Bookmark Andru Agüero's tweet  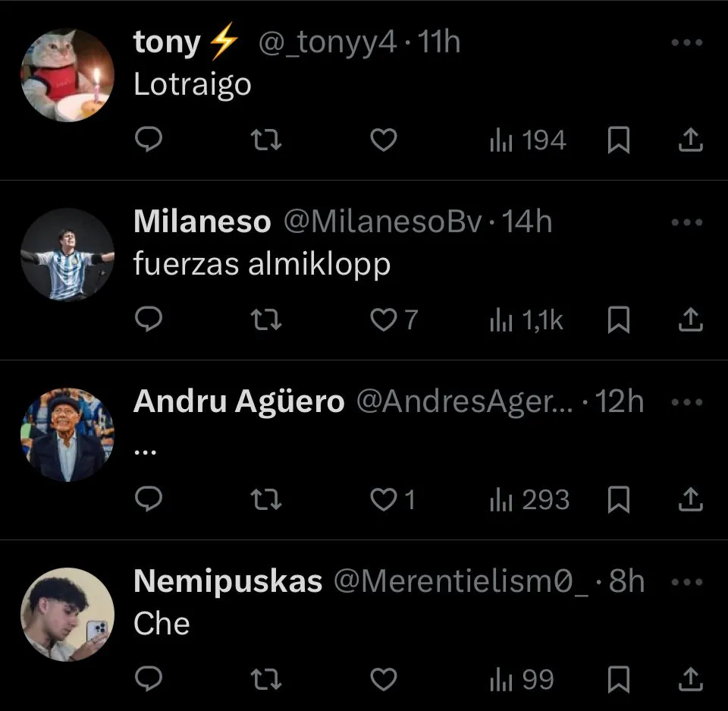[619, 500]
